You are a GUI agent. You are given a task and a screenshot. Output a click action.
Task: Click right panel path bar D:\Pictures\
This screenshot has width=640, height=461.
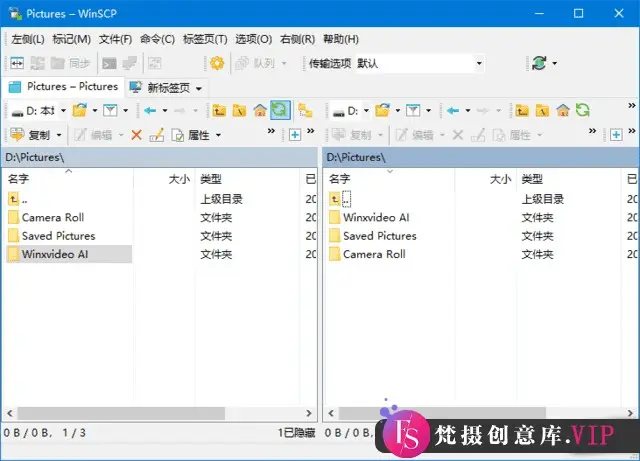[x=482, y=157]
